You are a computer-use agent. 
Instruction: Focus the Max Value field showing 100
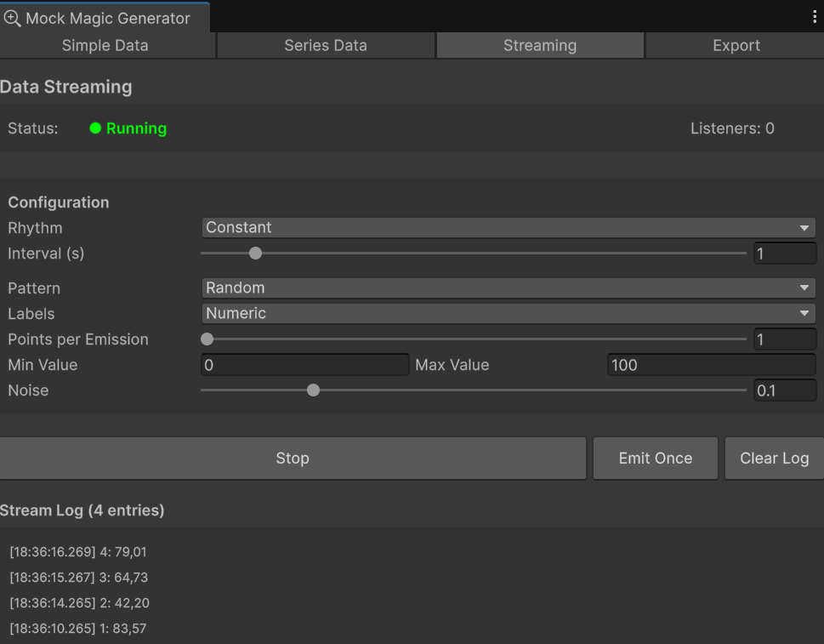coord(712,365)
